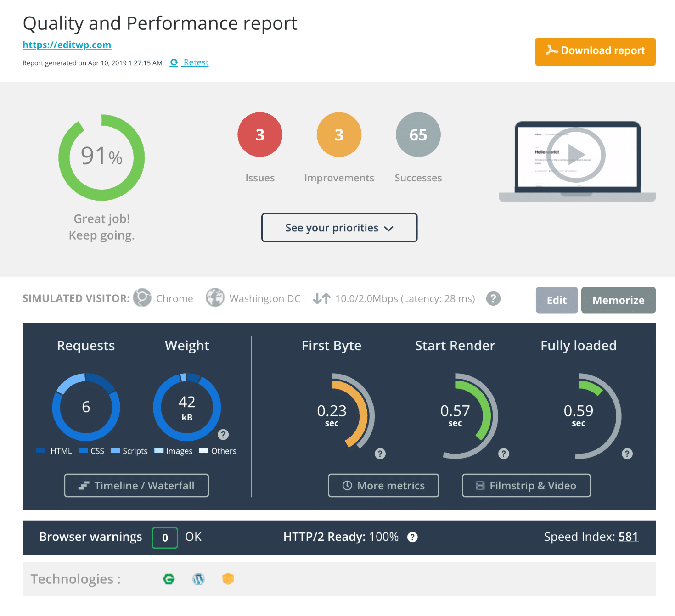Open the Speed Index 581 link
This screenshot has height=616, width=675.
coord(628,537)
